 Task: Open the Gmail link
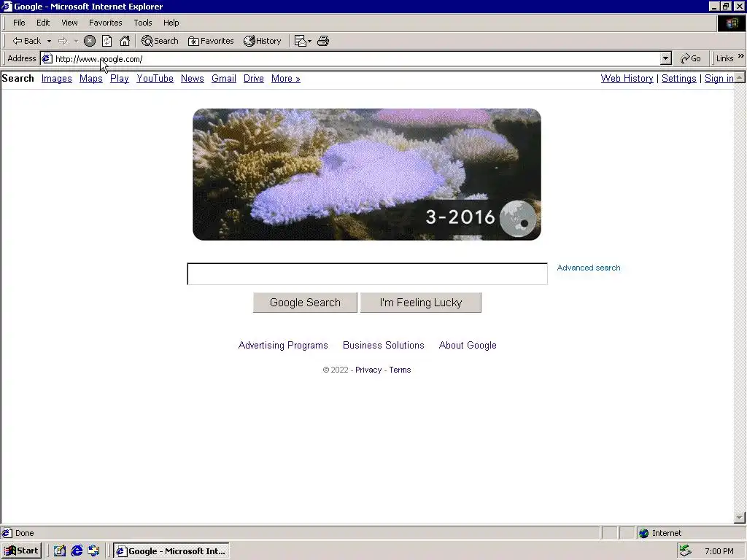coord(224,79)
